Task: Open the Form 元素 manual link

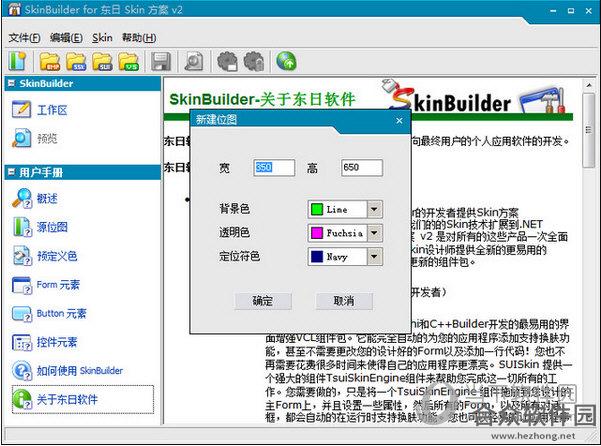Action: (x=58, y=285)
